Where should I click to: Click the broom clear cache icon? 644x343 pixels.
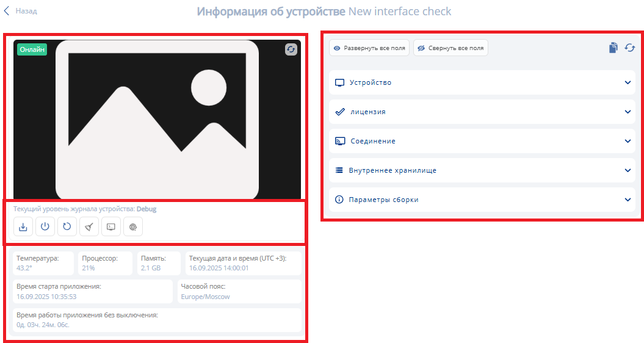[x=89, y=226]
